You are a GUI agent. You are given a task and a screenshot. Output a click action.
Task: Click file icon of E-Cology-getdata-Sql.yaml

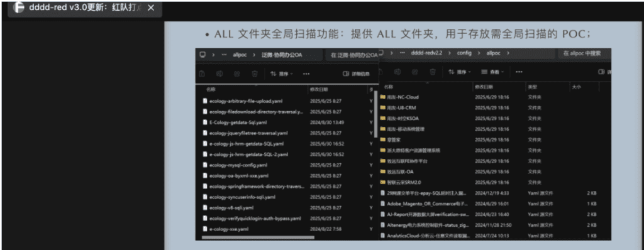[205, 122]
